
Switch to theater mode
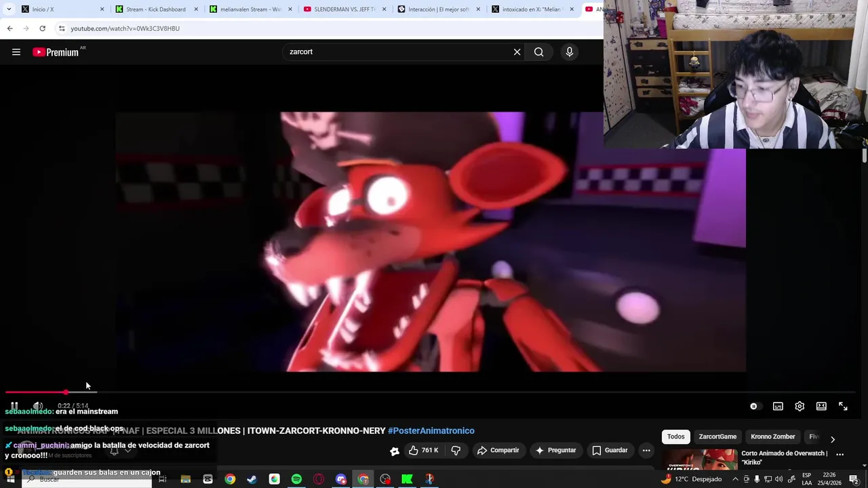coord(821,406)
